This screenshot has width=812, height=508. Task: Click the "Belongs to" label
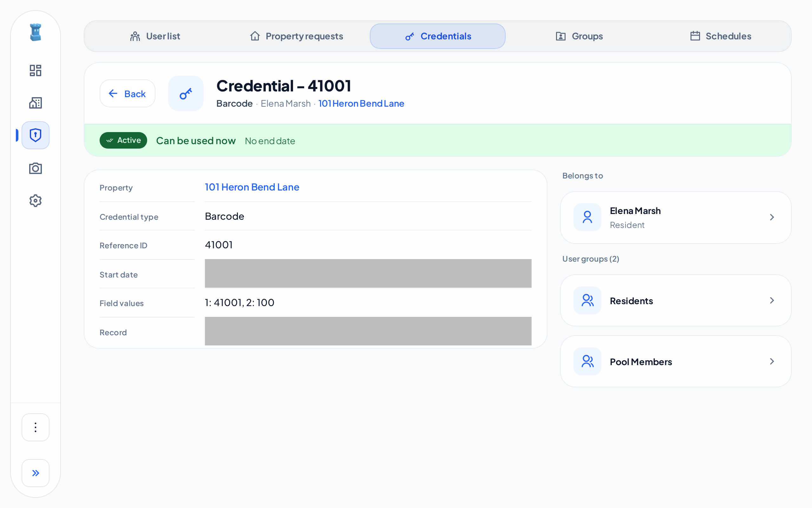point(582,176)
